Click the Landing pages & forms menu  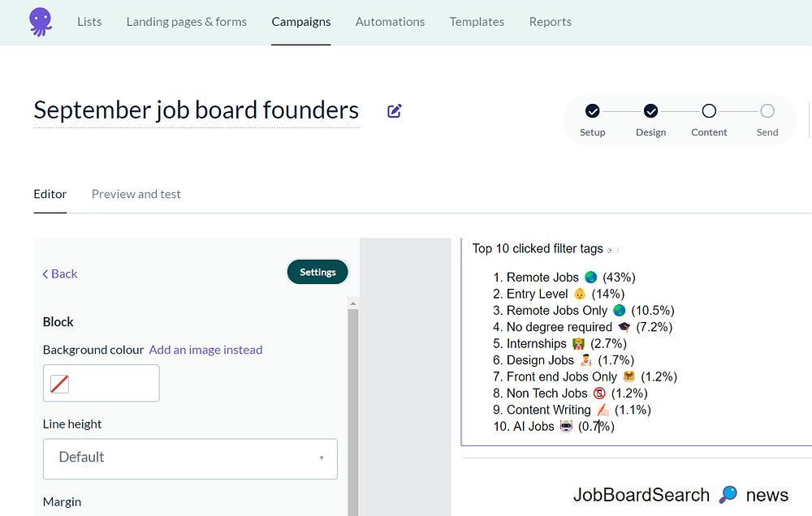click(187, 22)
